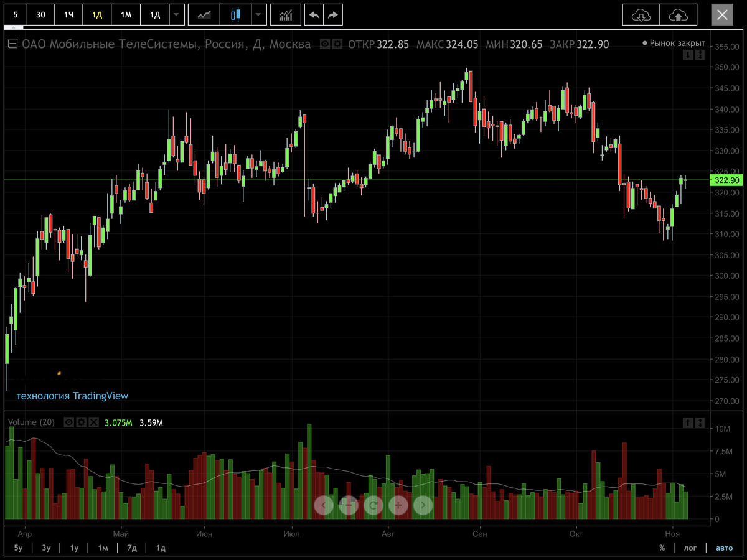Set date range to 3y
Viewport: 747px width, 560px height.
(46, 548)
